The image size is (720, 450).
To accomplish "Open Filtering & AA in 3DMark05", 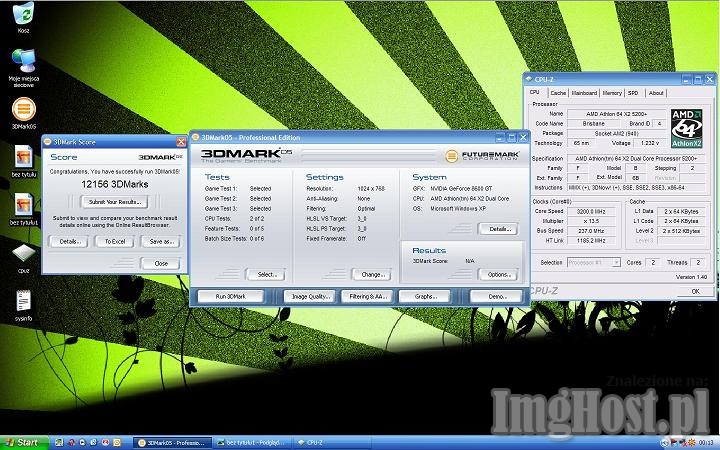I will point(368,297).
